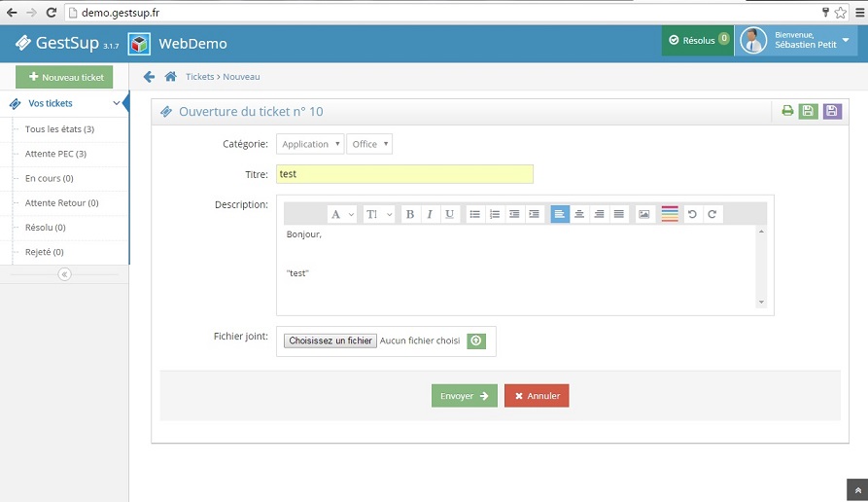Open Tous les états (3) list

[x=59, y=129]
